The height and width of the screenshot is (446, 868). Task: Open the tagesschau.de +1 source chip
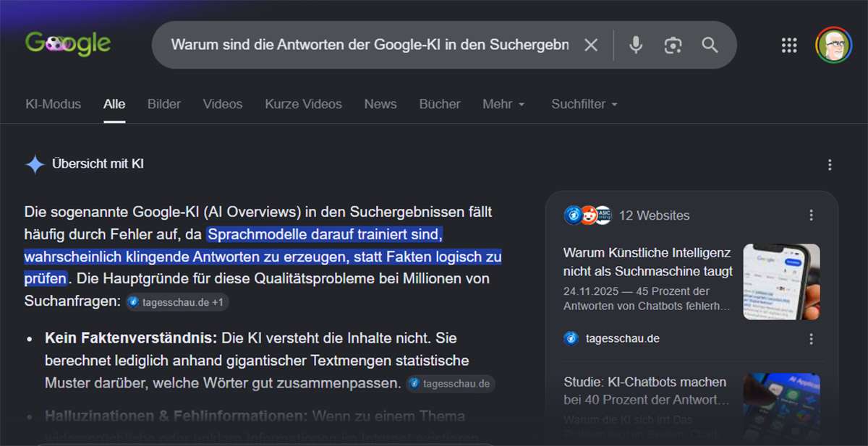click(178, 302)
